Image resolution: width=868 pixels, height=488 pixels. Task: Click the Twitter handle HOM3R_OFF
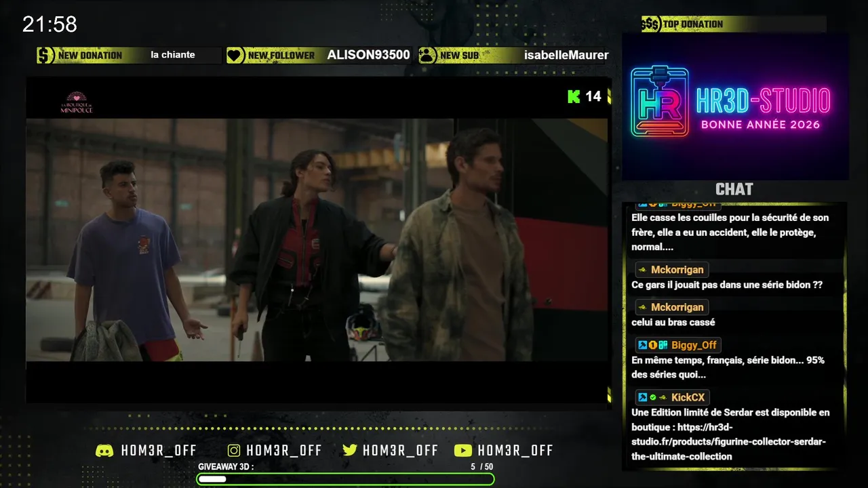(x=400, y=451)
